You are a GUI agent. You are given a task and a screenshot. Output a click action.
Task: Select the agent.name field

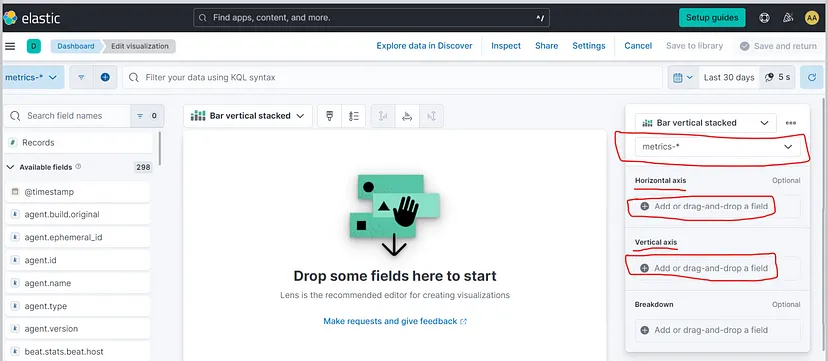(x=78, y=283)
